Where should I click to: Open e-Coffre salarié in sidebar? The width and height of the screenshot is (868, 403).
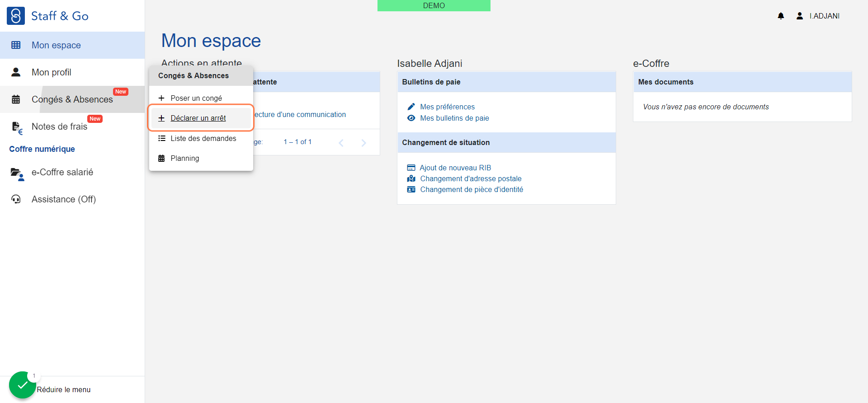click(x=72, y=172)
